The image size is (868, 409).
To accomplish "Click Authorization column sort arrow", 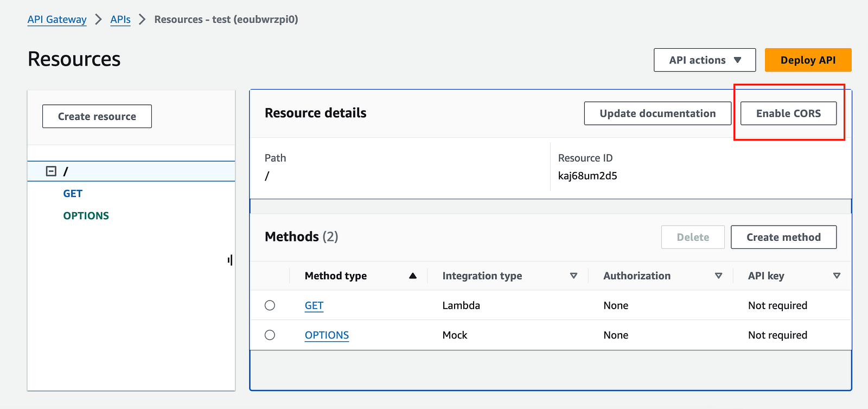I will point(718,276).
